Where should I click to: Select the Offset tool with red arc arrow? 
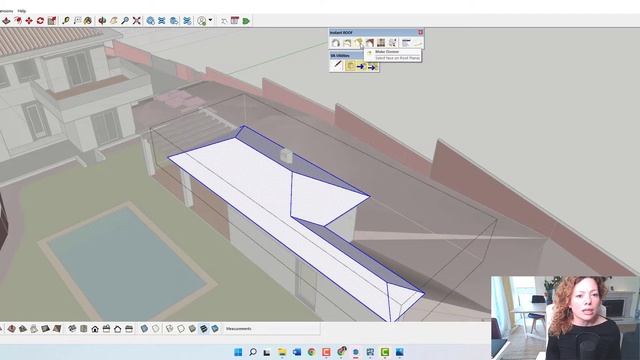tap(18, 20)
